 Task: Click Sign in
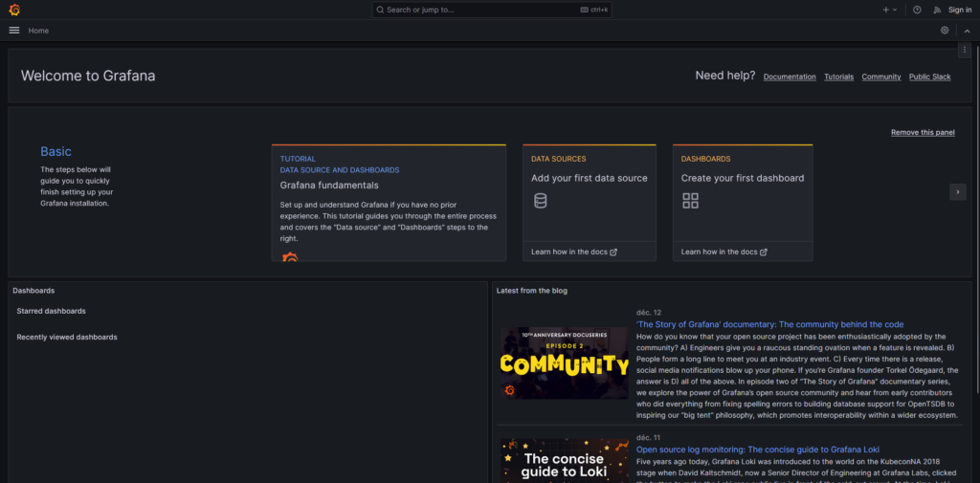pos(960,10)
